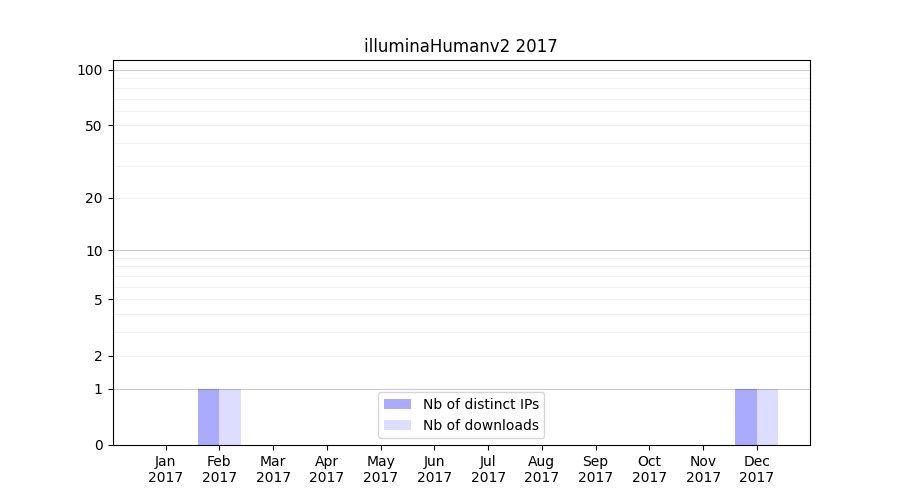Click the '100' y-axis tick label

coord(90,70)
